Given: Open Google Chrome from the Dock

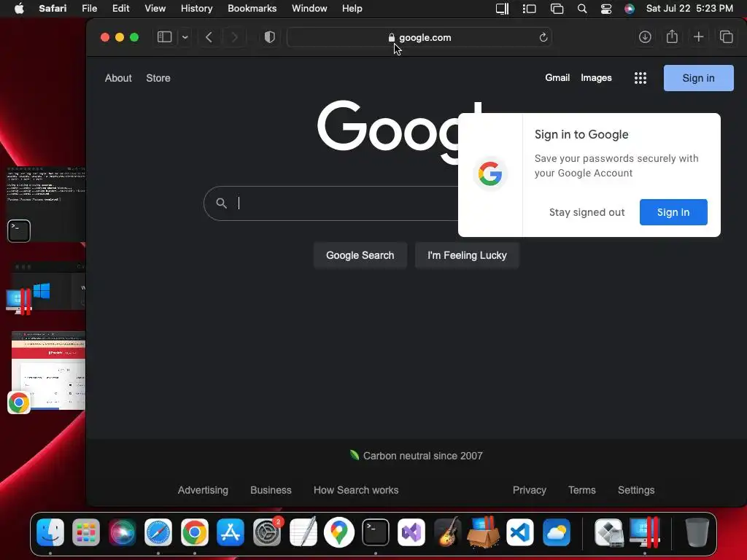Looking at the screenshot, I should click(x=194, y=532).
